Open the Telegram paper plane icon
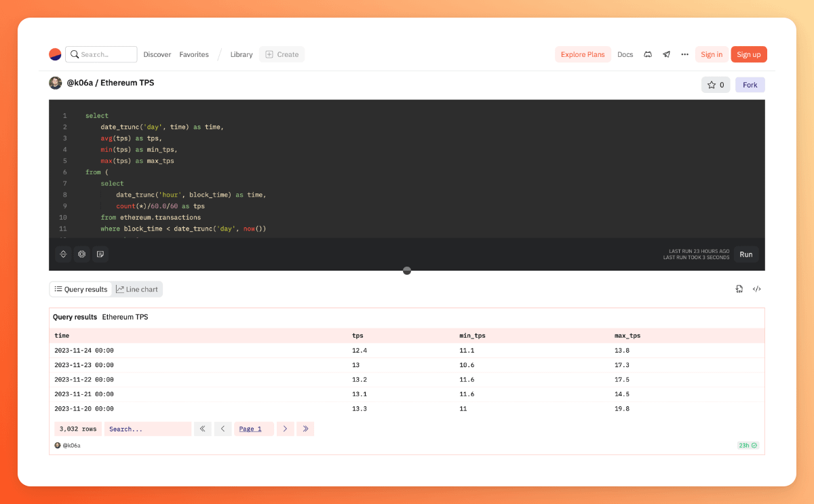This screenshot has height=504, width=814. [x=667, y=54]
